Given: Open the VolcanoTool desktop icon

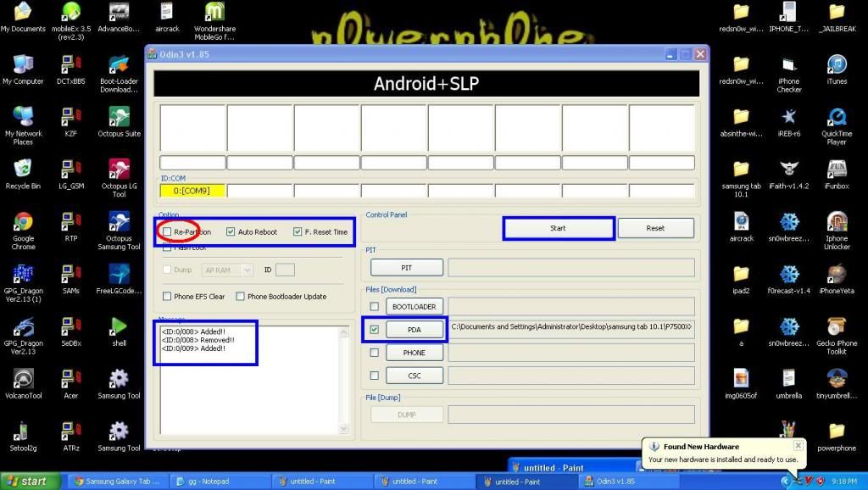Looking at the screenshot, I should pos(23,384).
